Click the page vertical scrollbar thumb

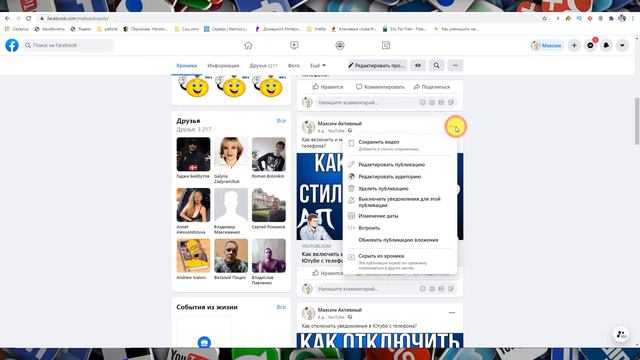(637, 121)
